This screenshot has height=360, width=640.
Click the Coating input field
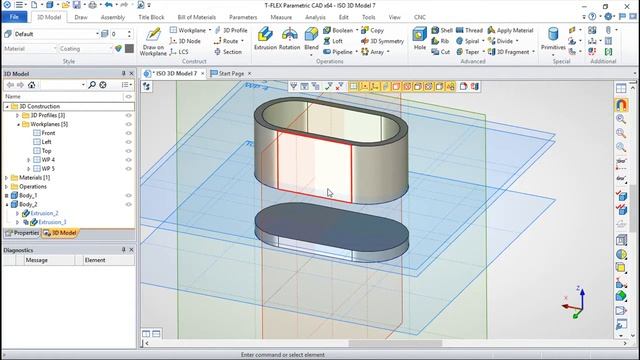[85, 49]
